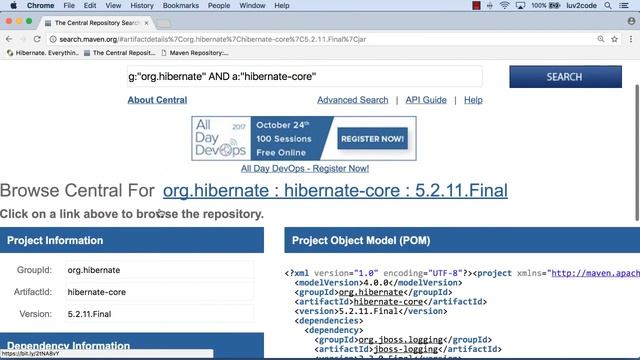This screenshot has height=360, width=640.
Task: Click the luv2code user name in menu bar
Action: click(x=581, y=5)
